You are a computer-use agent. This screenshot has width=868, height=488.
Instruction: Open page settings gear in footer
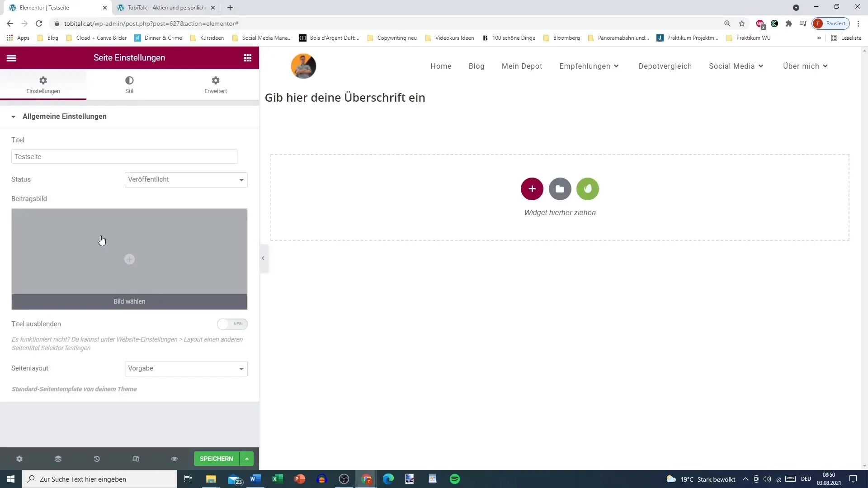[x=19, y=459]
